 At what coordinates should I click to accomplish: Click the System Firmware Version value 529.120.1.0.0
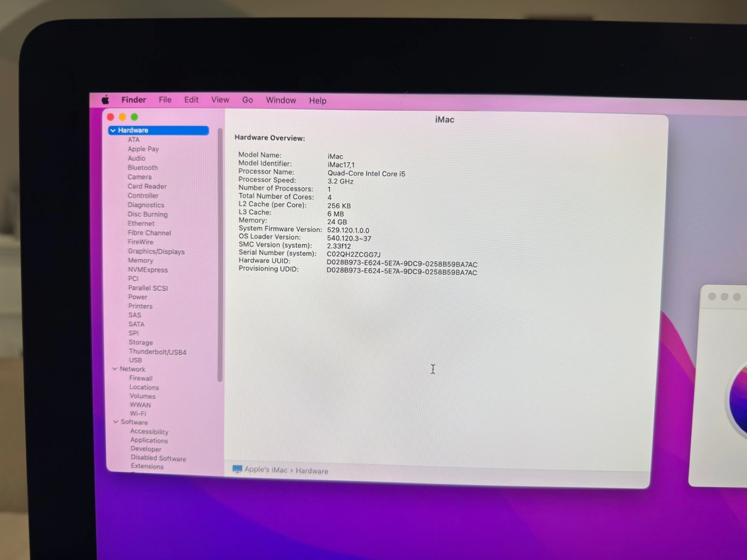pyautogui.click(x=348, y=230)
